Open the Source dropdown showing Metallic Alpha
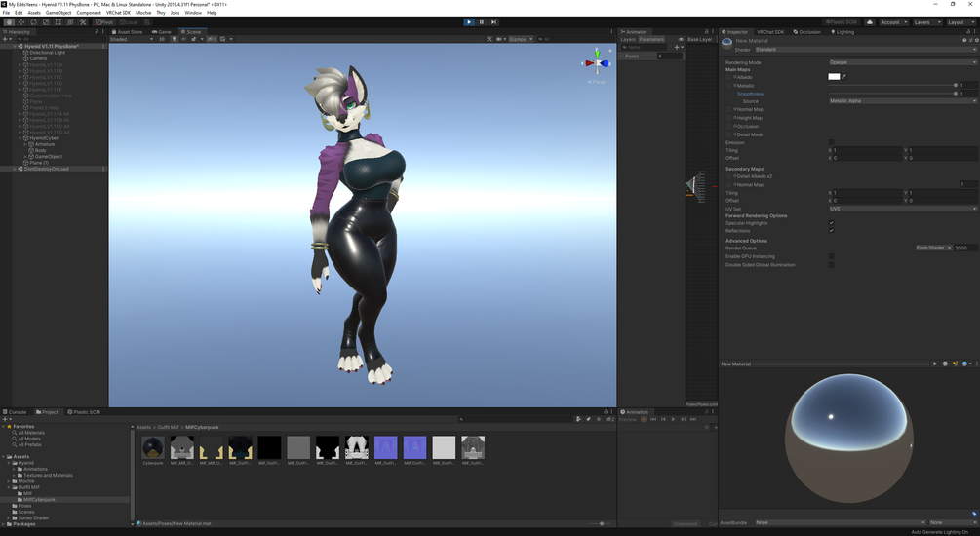980x536 pixels. pos(903,100)
